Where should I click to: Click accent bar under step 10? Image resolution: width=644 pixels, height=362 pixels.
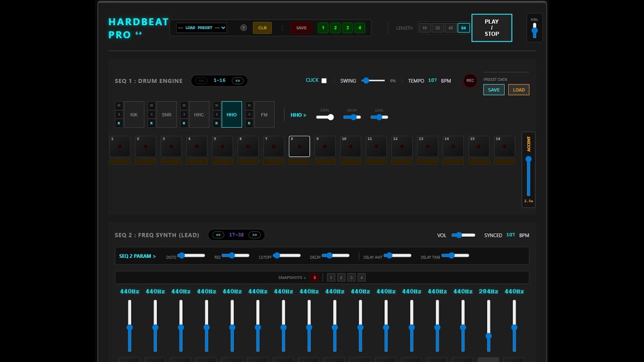click(351, 161)
